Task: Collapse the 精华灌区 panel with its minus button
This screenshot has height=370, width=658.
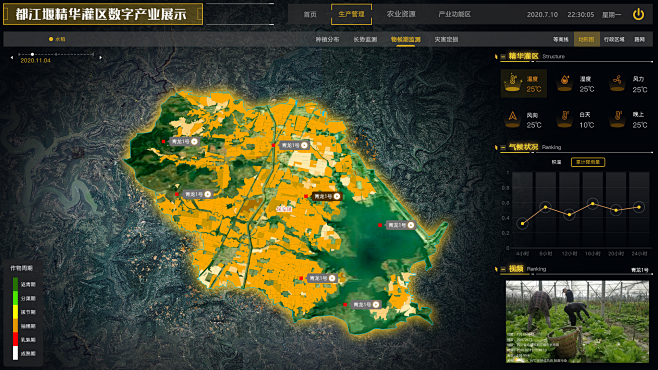Action: tap(503, 56)
